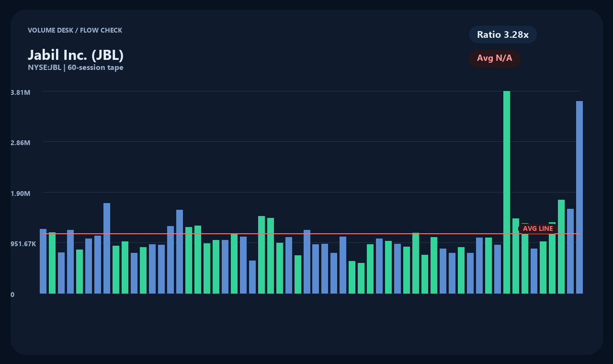Click the Avg N/A badge
This screenshot has width=613, height=364.
[495, 58]
